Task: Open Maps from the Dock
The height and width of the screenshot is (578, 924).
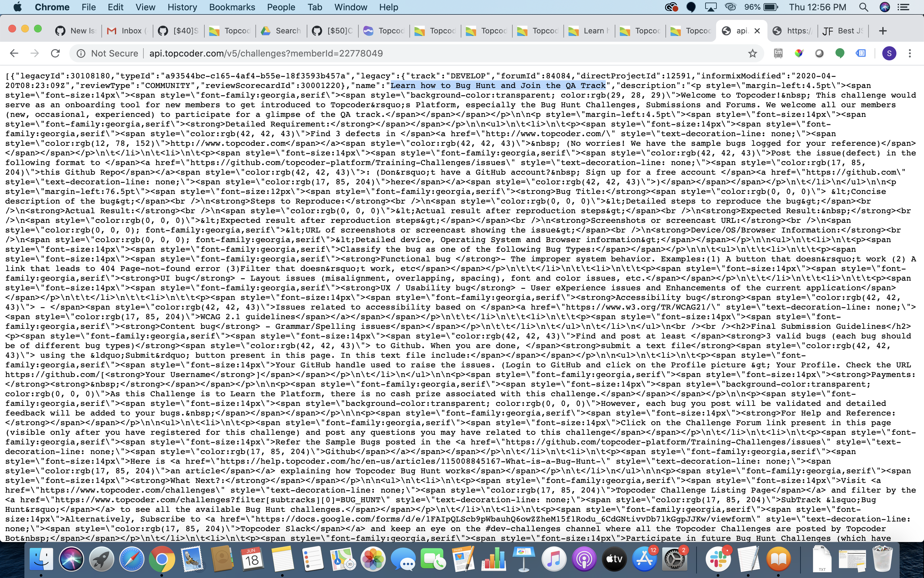Action: pyautogui.click(x=343, y=559)
